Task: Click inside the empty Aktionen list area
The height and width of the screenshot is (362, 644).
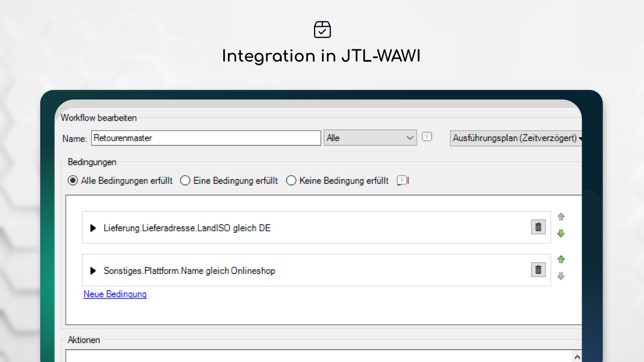Action: coord(317,357)
